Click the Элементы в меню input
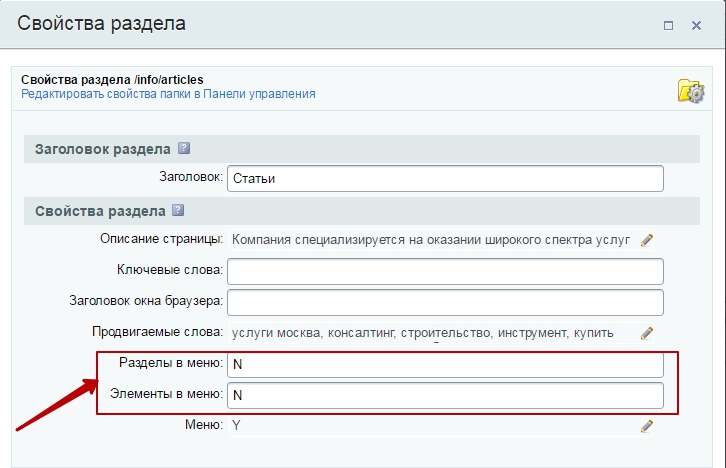Screen dimensions: 726x468 point(445,395)
